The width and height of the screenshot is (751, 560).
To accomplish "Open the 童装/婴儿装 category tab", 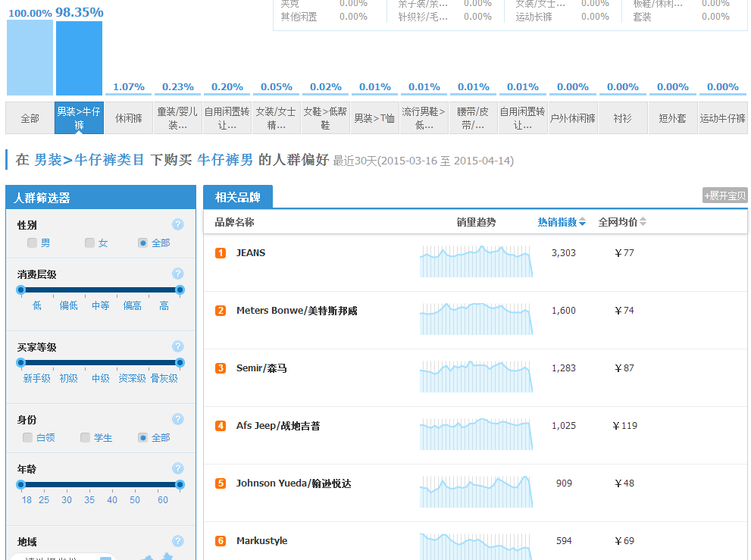I will 177,118.
